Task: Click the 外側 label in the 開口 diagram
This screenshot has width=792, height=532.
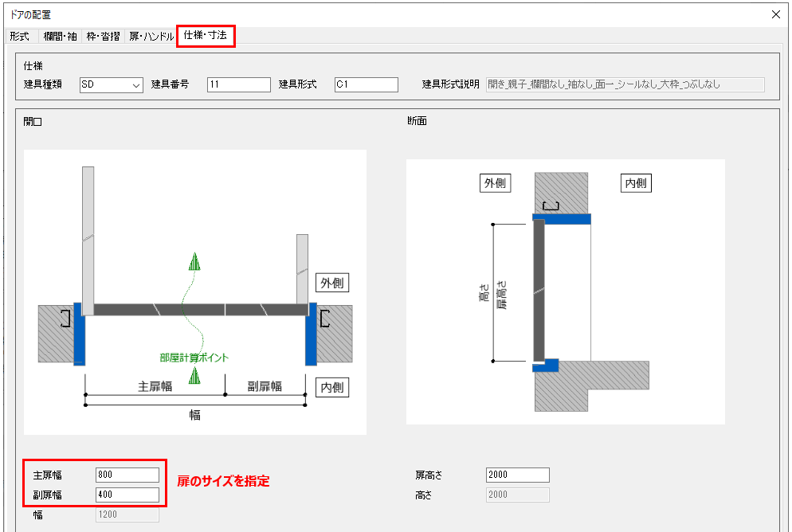Action: point(333,282)
